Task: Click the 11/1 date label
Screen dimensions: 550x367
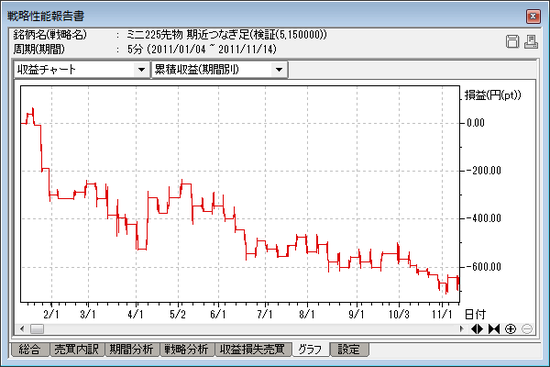Action: [442, 314]
